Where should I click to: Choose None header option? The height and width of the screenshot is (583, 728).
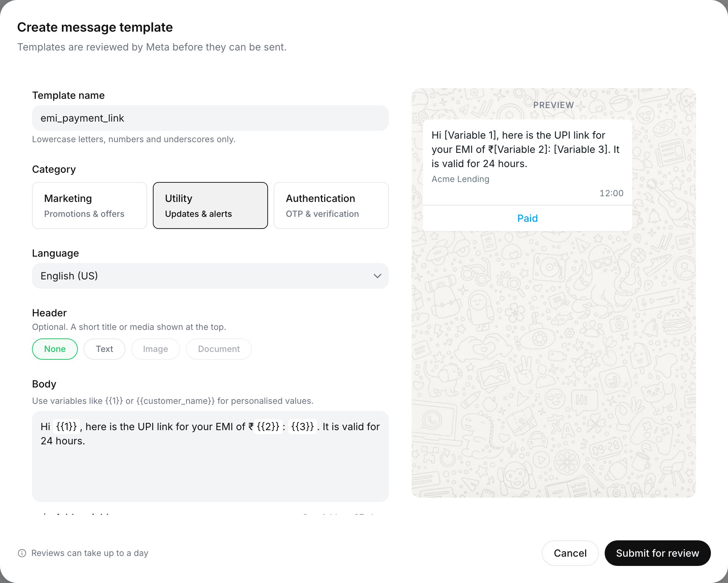click(x=55, y=349)
